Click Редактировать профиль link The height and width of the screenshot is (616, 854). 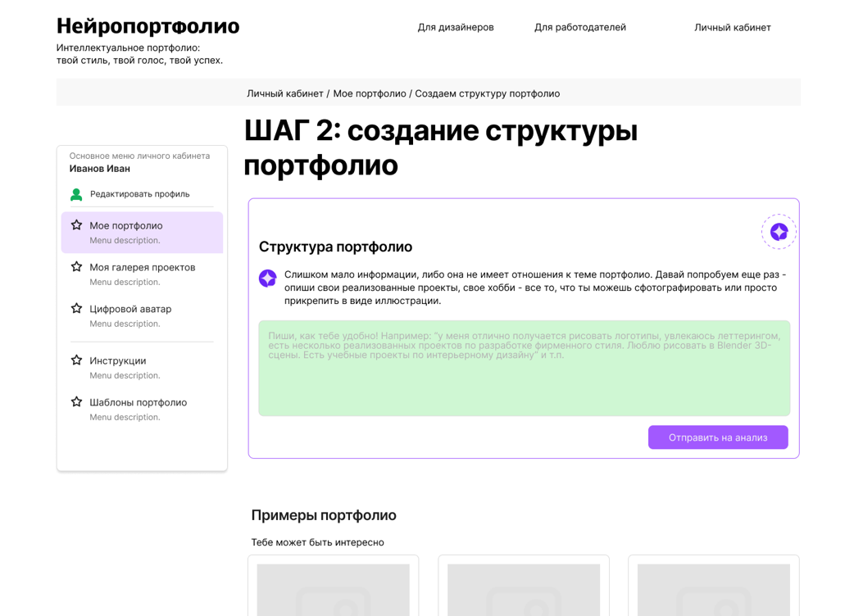coord(140,193)
